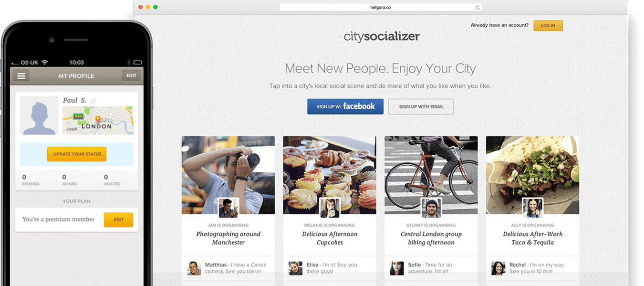Tap the EDIT button in the My Profile header
The image size is (644, 286).
[132, 75]
